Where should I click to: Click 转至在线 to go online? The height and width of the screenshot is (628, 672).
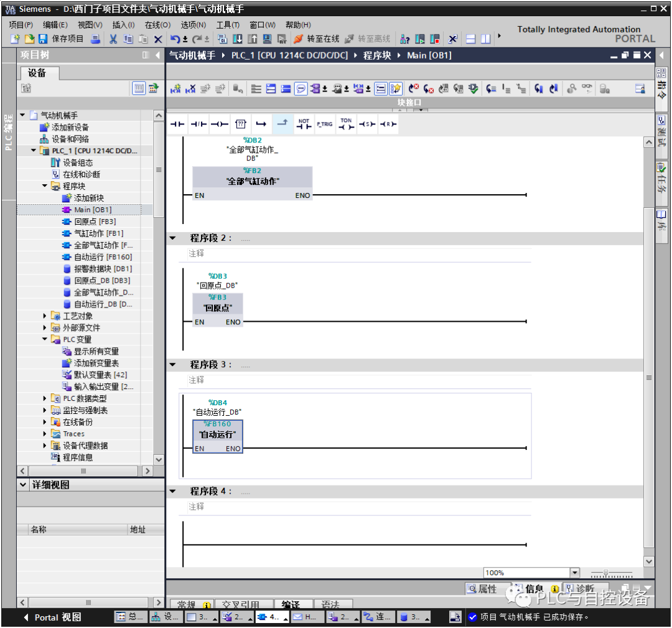click(x=316, y=39)
